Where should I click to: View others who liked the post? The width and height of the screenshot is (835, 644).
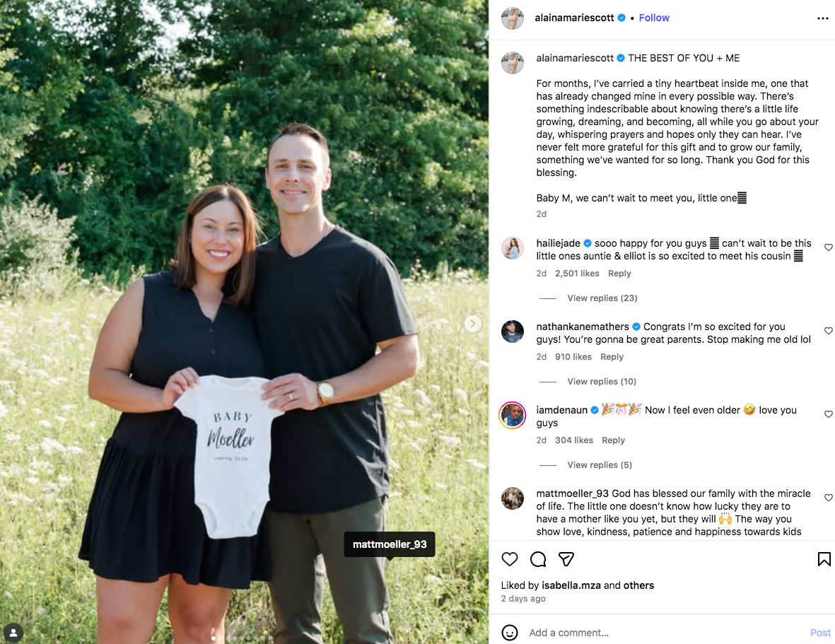click(x=638, y=585)
